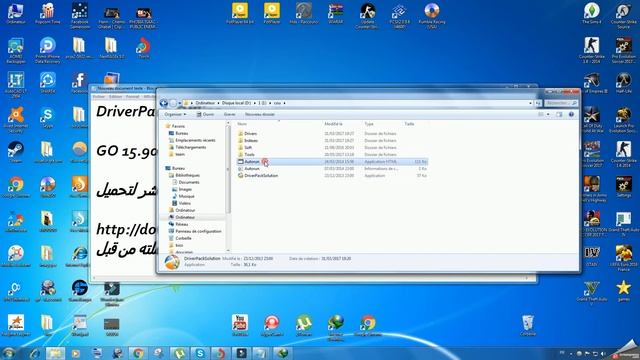Click the Skype icon on the taskbar

pyautogui.click(x=200, y=353)
